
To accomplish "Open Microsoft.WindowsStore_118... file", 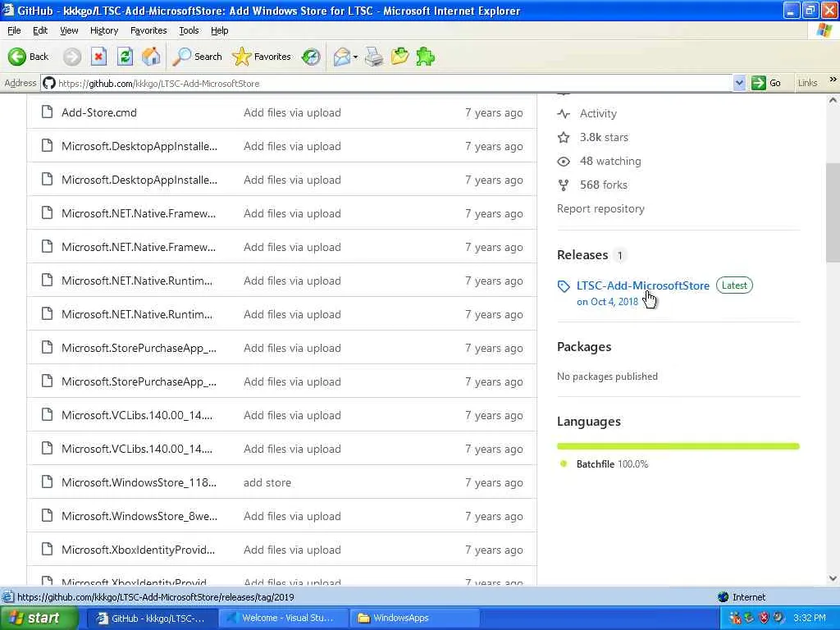I will tap(139, 482).
